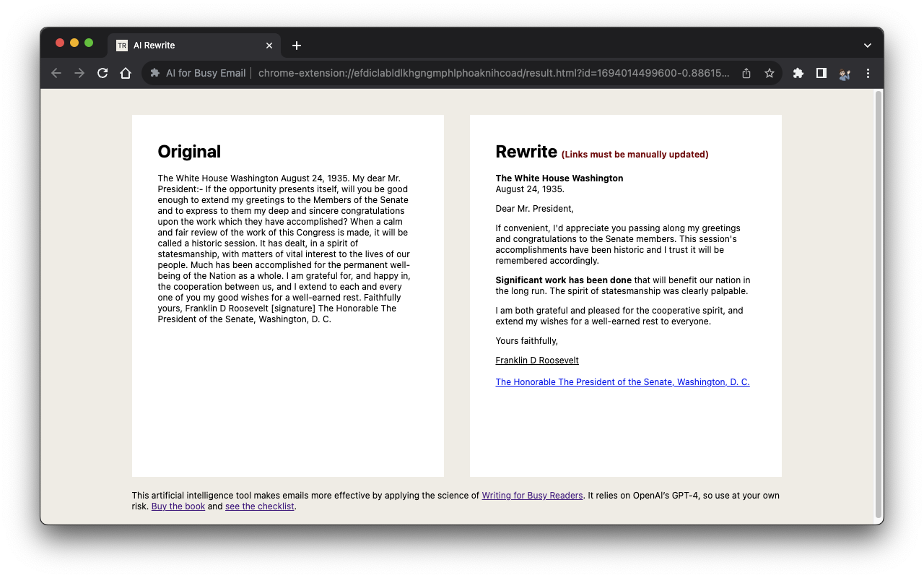Viewport: 924px width, 578px height.
Task: Click the back navigation arrow
Action: point(56,73)
